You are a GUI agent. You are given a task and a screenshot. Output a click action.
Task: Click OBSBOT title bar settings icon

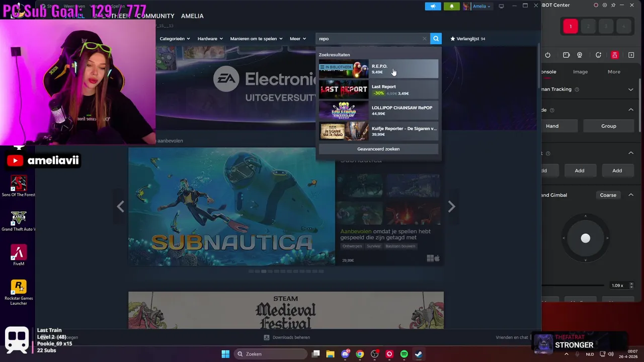pos(604,5)
